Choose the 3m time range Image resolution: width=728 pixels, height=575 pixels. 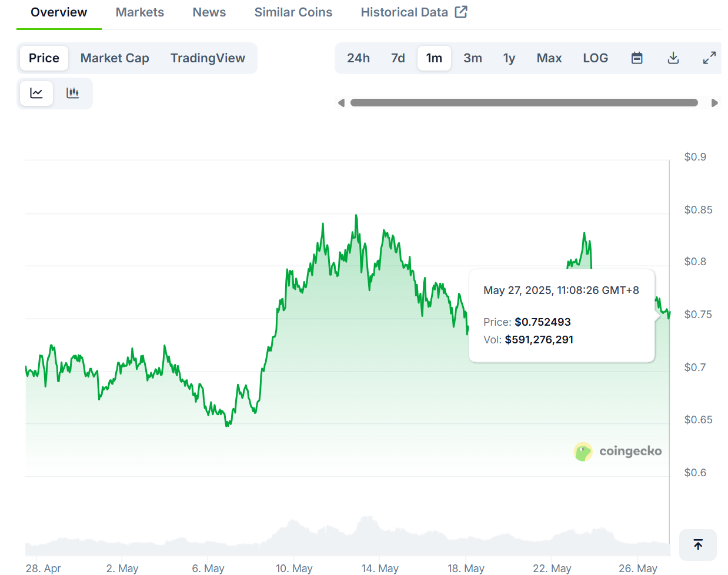[472, 58]
